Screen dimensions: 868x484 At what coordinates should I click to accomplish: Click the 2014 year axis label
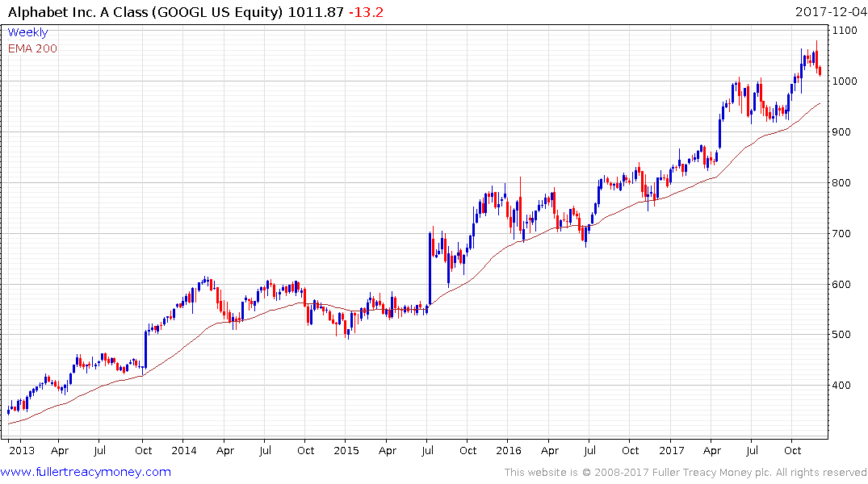point(184,450)
